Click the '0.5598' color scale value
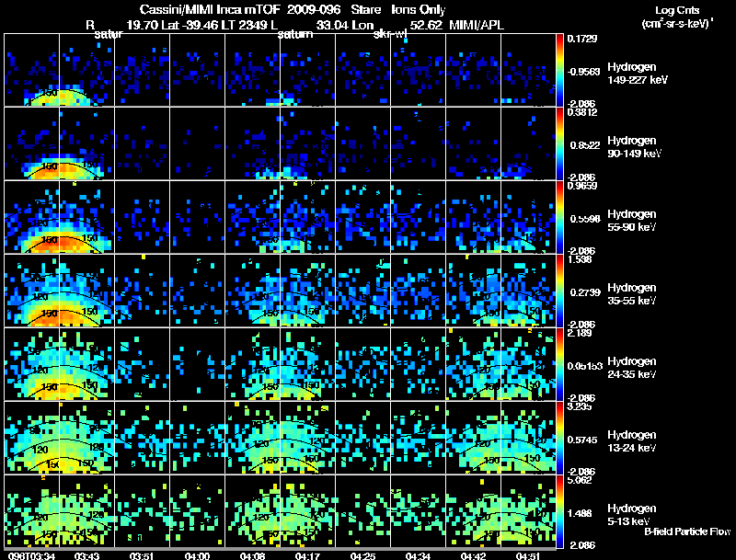This screenshot has height=560, width=736. point(585,219)
